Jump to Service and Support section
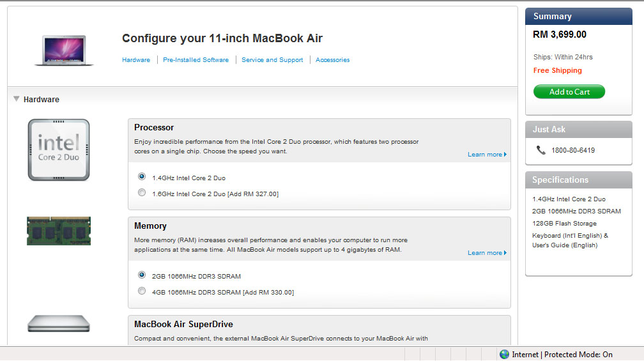Viewport: 644px width, 361px height. pos(272,60)
